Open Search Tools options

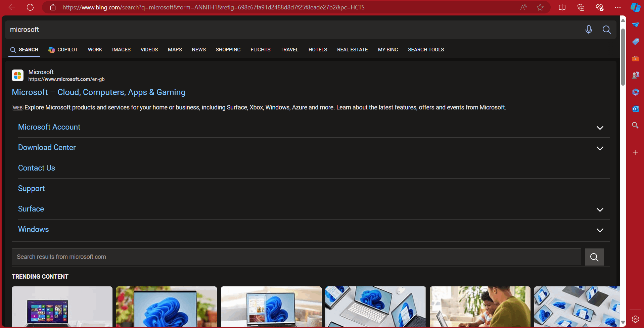pos(426,50)
